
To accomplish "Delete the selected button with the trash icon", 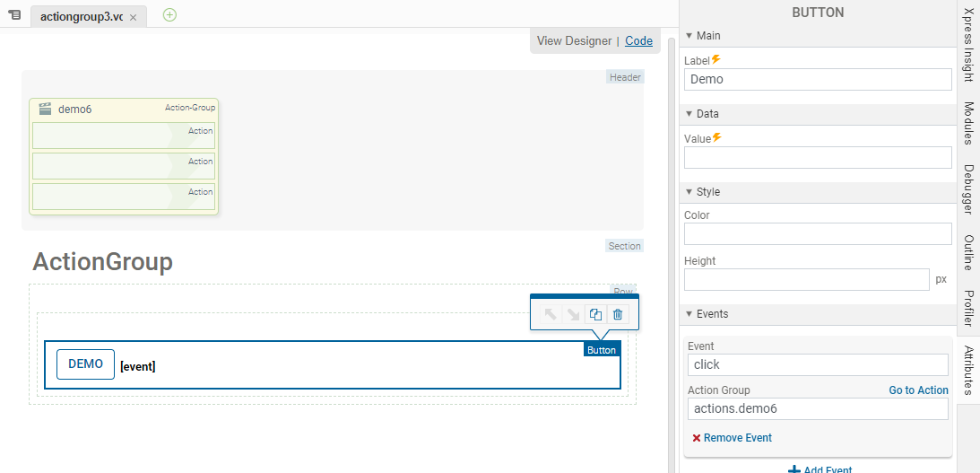I will click(618, 314).
